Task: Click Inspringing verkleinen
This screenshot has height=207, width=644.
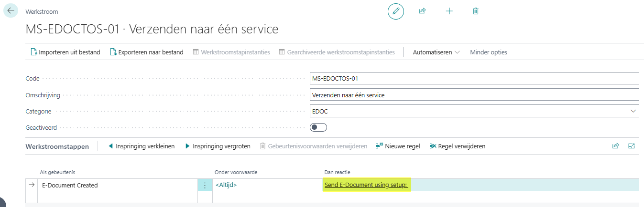Action: (x=142, y=146)
